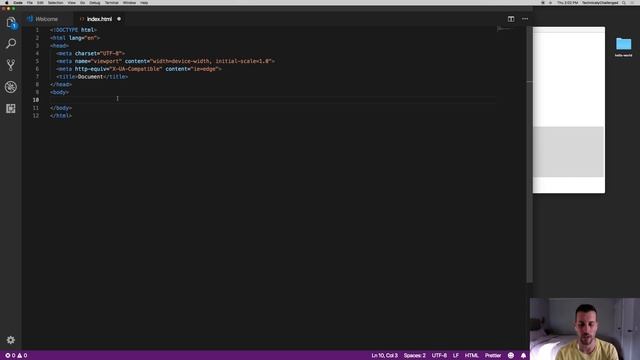Open the Debug view in activity bar
The width and height of the screenshot is (640, 360).
click(11, 87)
